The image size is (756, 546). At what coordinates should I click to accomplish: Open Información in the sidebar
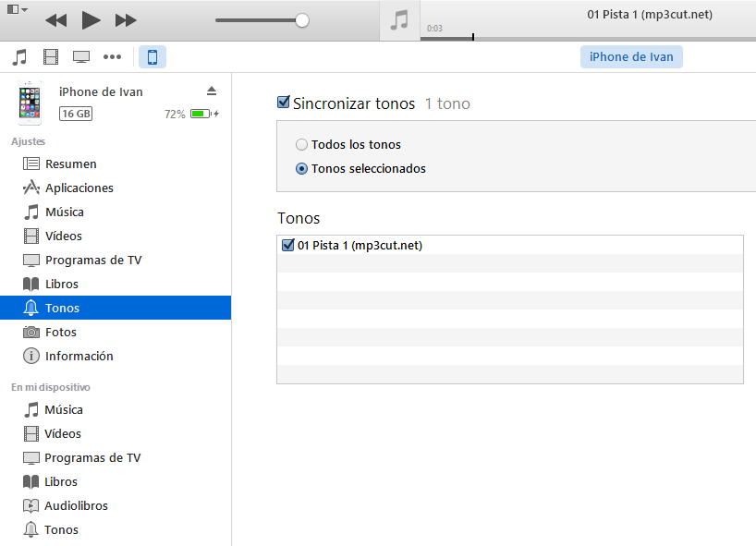116,356
